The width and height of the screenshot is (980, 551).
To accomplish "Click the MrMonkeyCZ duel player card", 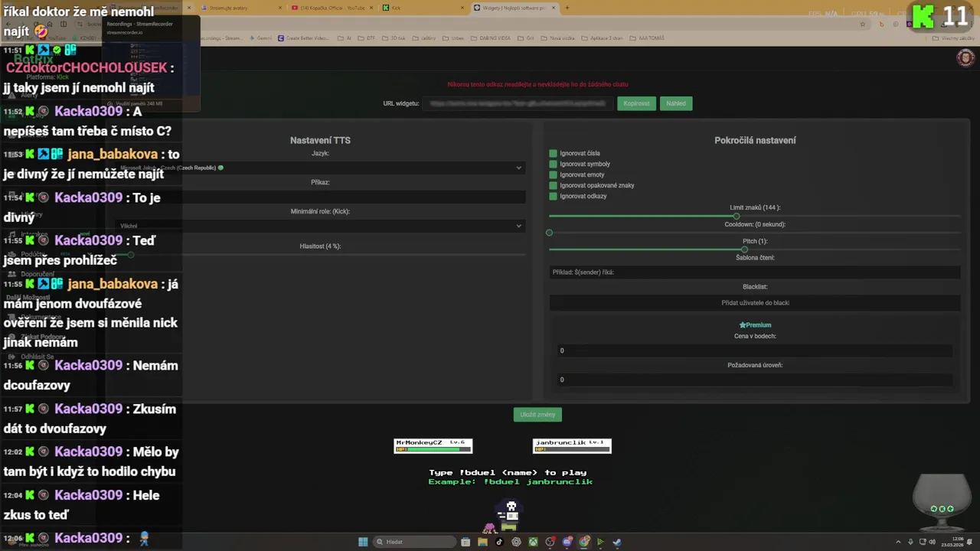I will 433,445.
